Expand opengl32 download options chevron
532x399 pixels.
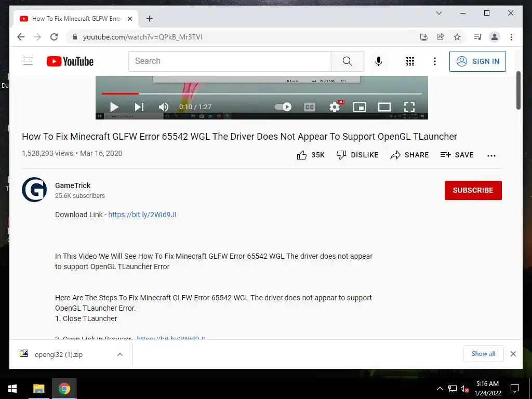(x=120, y=354)
